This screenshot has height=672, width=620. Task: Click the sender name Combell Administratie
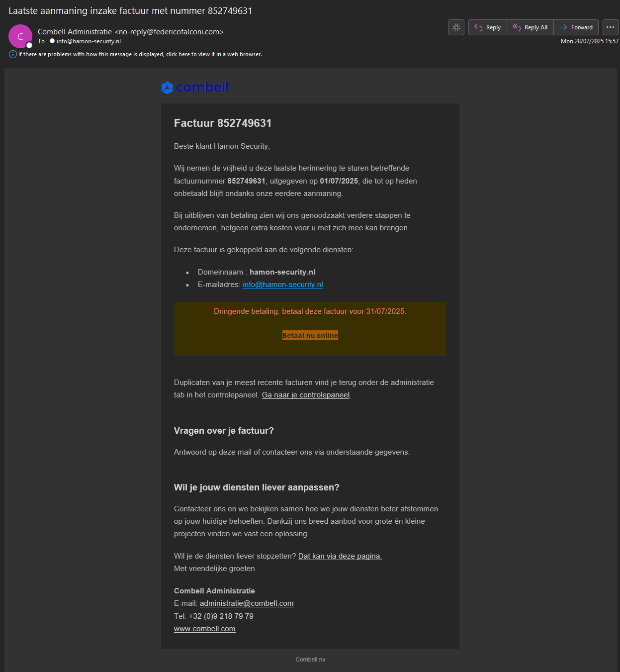tap(75, 32)
